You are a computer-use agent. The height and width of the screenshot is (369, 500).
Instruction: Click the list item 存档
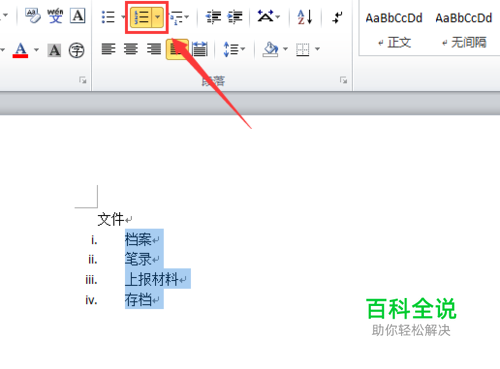[x=138, y=299]
